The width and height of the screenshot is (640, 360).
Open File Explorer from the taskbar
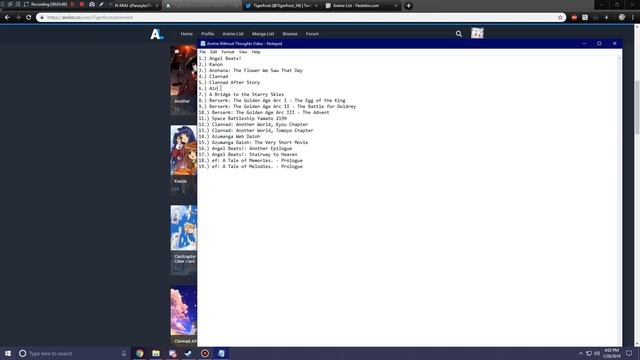click(156, 353)
